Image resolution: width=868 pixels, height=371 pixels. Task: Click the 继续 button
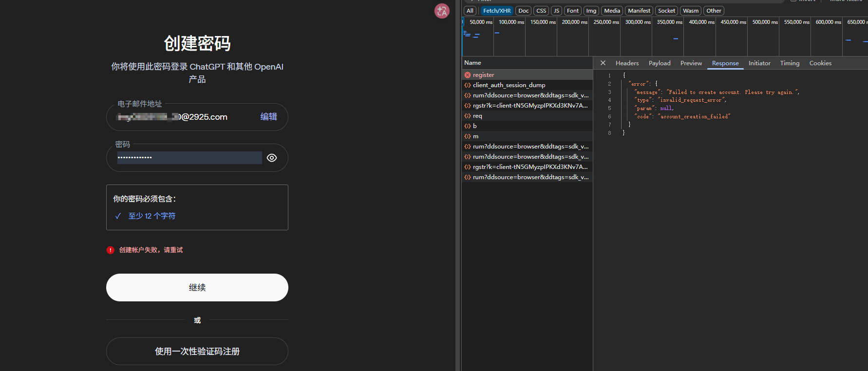pyautogui.click(x=197, y=287)
